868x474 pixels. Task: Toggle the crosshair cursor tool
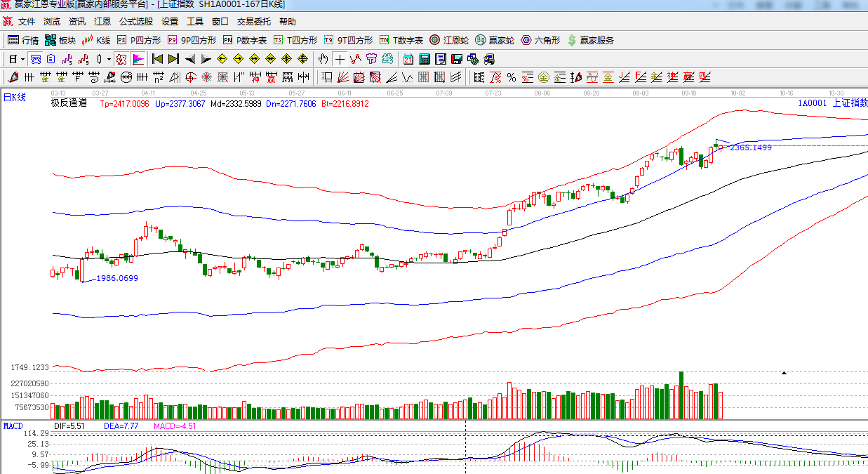(340, 59)
